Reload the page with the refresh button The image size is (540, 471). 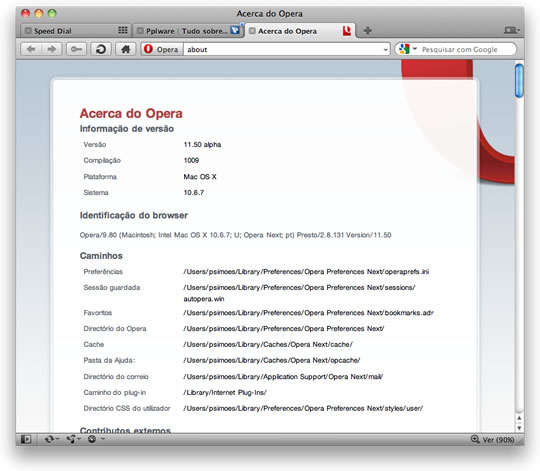click(x=101, y=49)
